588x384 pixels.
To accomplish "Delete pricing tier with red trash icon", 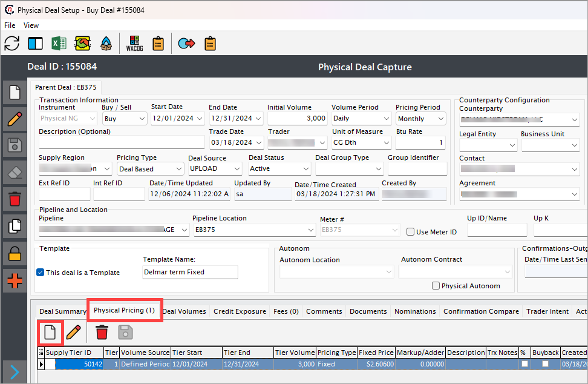I will 102,333.
